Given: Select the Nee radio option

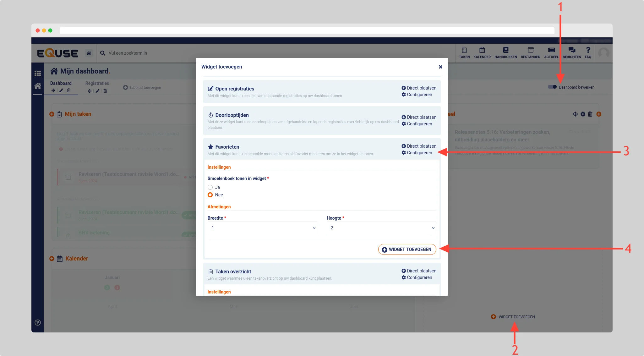Looking at the screenshot, I should [210, 195].
